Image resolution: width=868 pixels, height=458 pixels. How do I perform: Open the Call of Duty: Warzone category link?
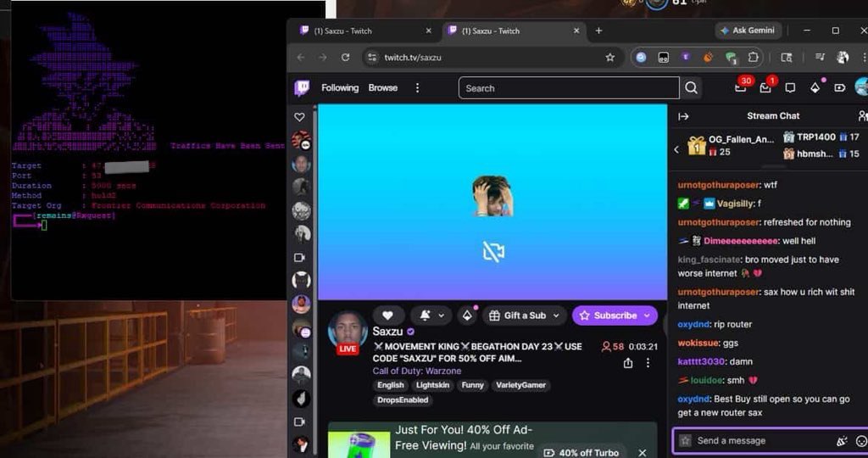point(417,371)
